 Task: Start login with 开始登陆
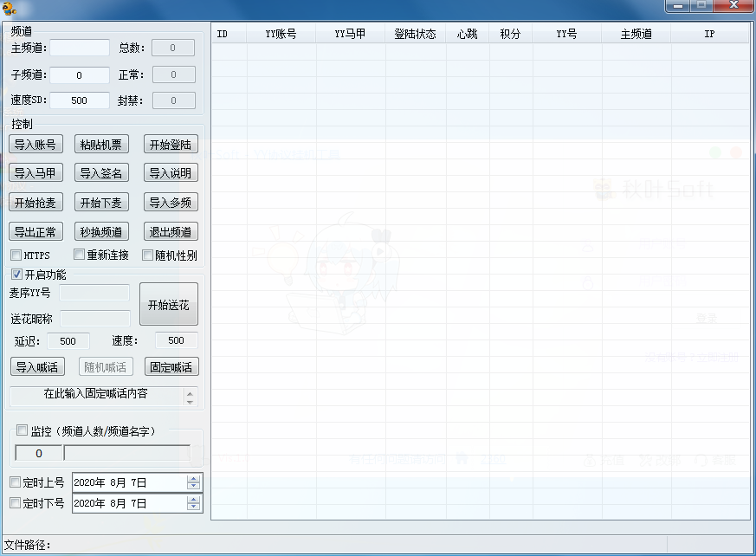click(x=171, y=144)
